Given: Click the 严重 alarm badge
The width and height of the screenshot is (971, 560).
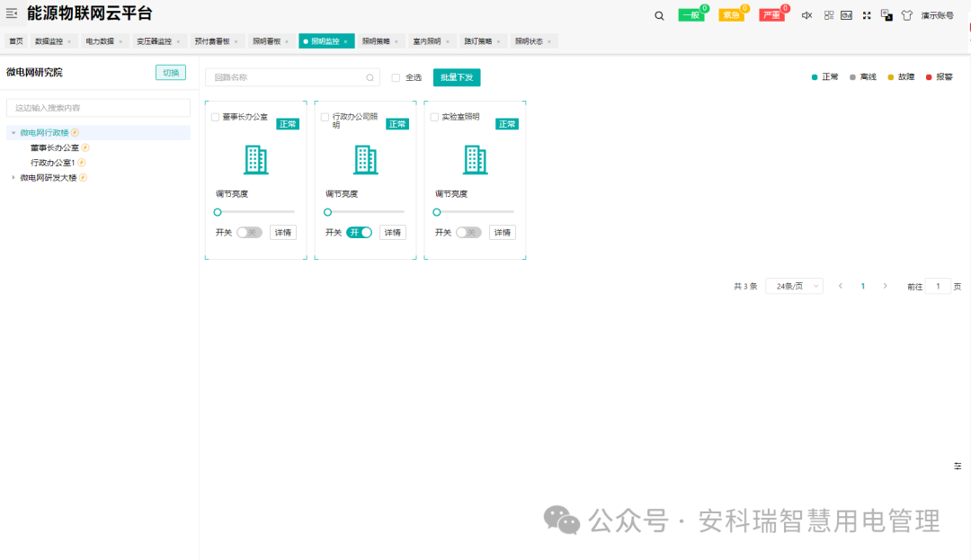Looking at the screenshot, I should coord(771,14).
